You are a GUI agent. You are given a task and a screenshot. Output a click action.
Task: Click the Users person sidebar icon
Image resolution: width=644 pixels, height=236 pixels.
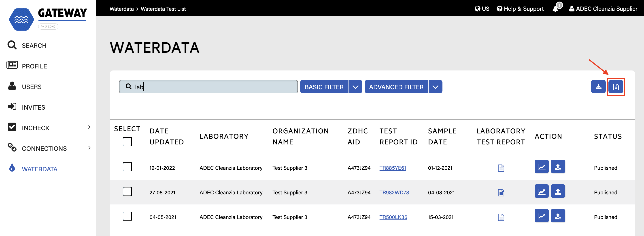[12, 86]
